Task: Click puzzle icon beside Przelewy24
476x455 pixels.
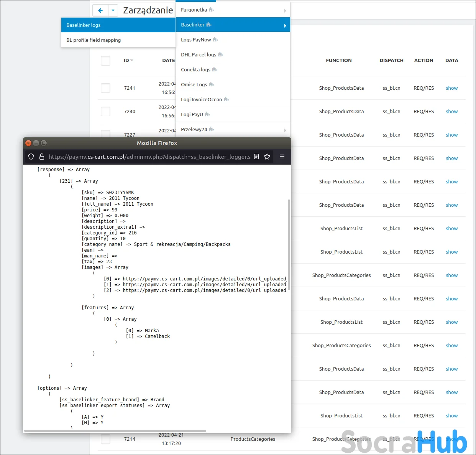Action: (212, 129)
